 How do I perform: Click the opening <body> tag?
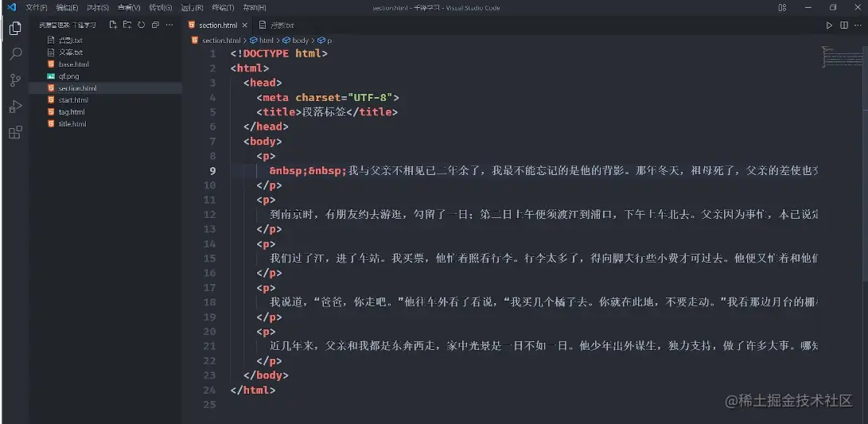pos(263,141)
